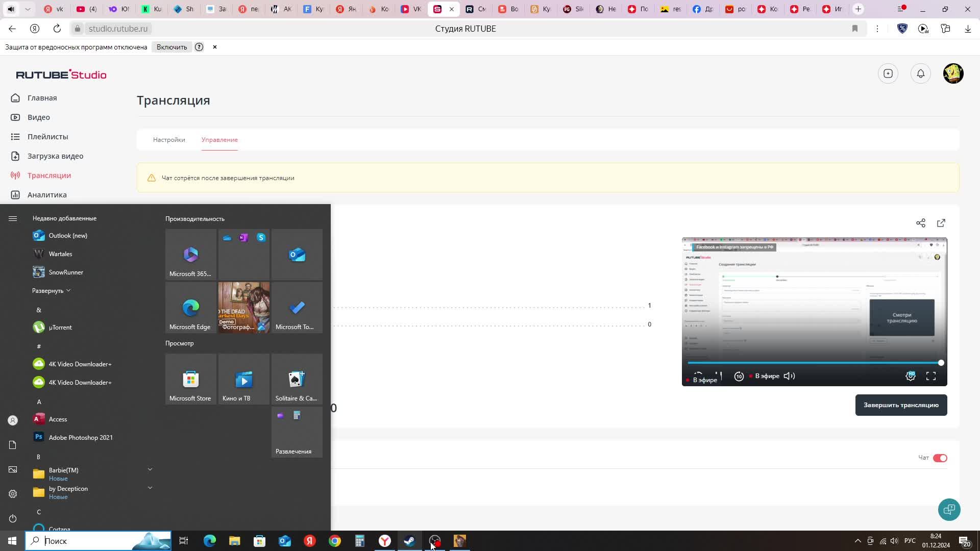980x551 pixels.
Task: Click Завершить трансляцию button
Action: point(901,405)
